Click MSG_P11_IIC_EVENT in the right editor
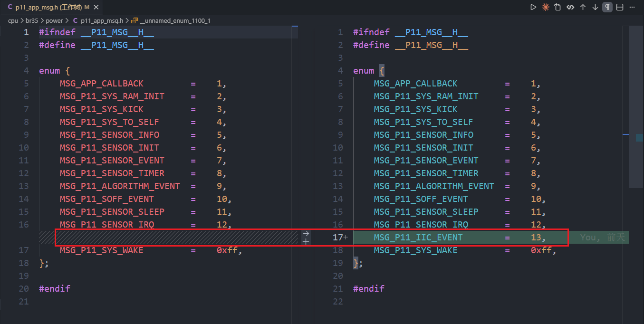Screen dimensions: 644x324 click(418, 237)
